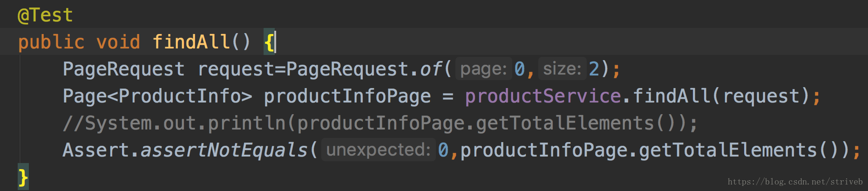This screenshot has height=191, width=868.
Task: Place the cursor on the findAll method name
Action: [x=191, y=42]
